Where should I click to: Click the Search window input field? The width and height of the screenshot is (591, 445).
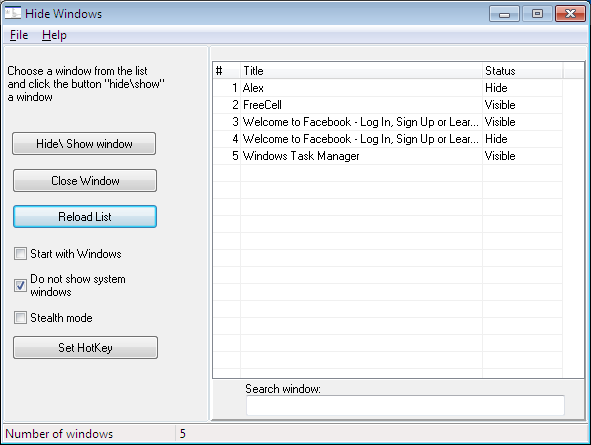coord(405,405)
